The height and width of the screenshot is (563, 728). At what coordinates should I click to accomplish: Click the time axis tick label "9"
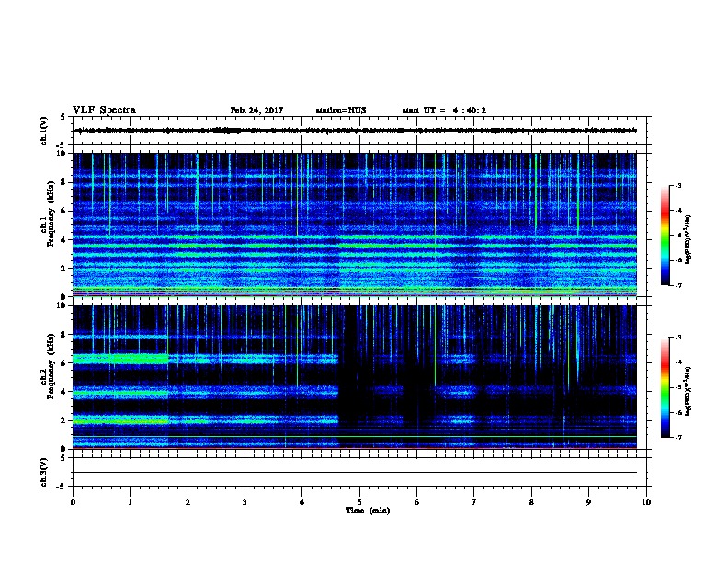tap(588, 502)
